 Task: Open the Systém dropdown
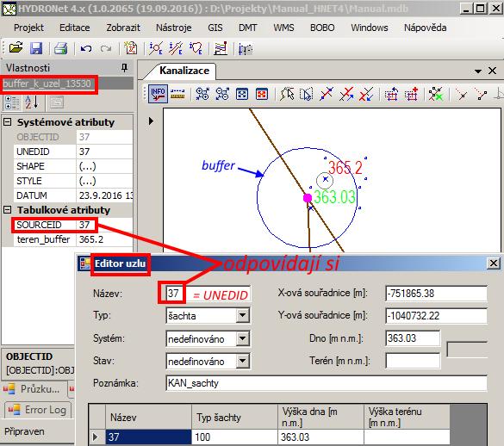point(243,338)
